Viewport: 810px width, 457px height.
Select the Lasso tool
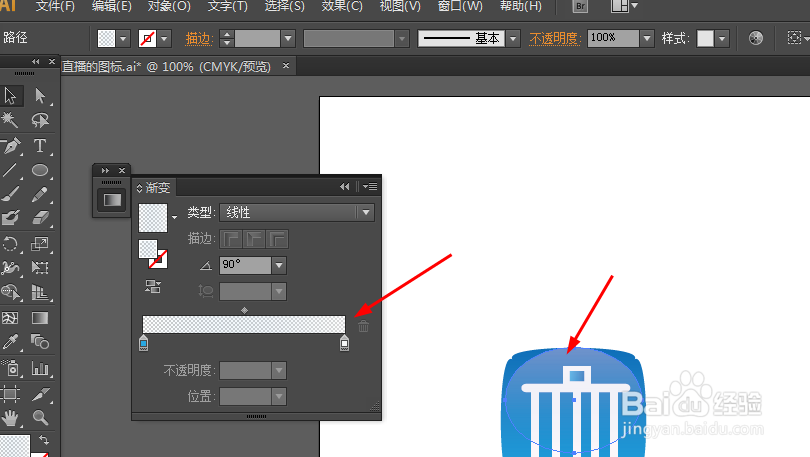point(40,120)
